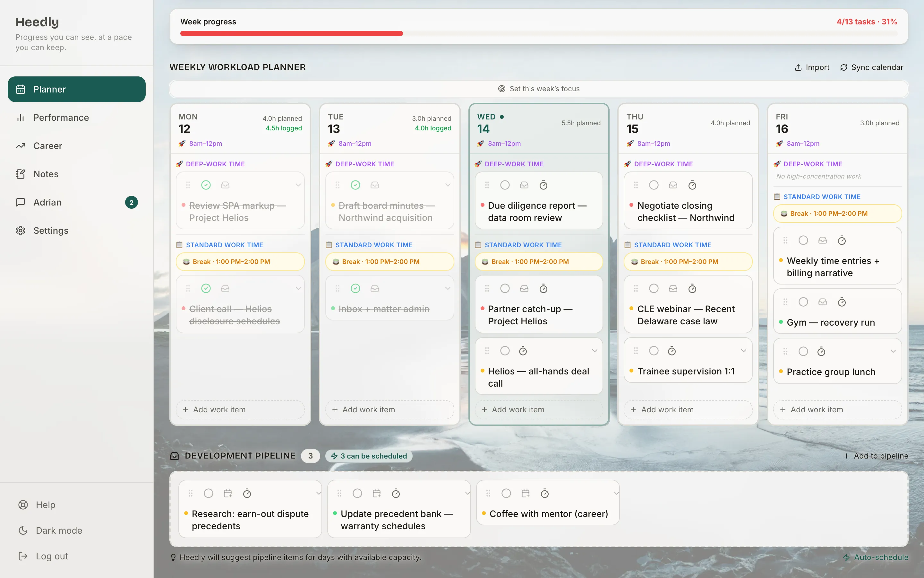Uncheck completed Review SPA markup task

[x=206, y=185]
